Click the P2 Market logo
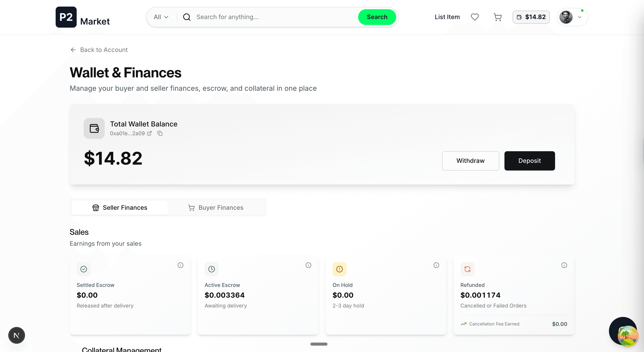Viewport: 644px width, 352px height. 83,17
